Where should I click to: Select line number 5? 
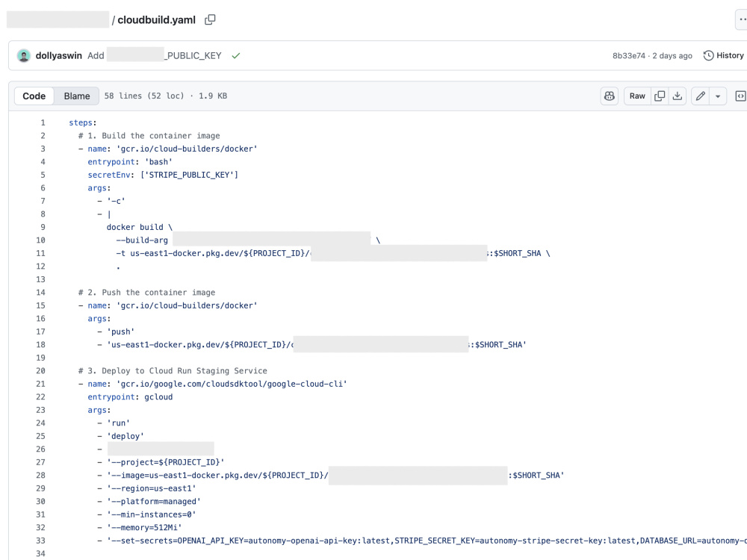tap(43, 175)
